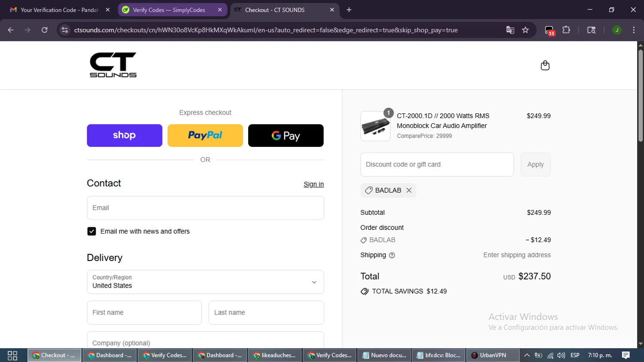Click the First name field
The height and width of the screenshot is (362, 644).
coord(144,313)
